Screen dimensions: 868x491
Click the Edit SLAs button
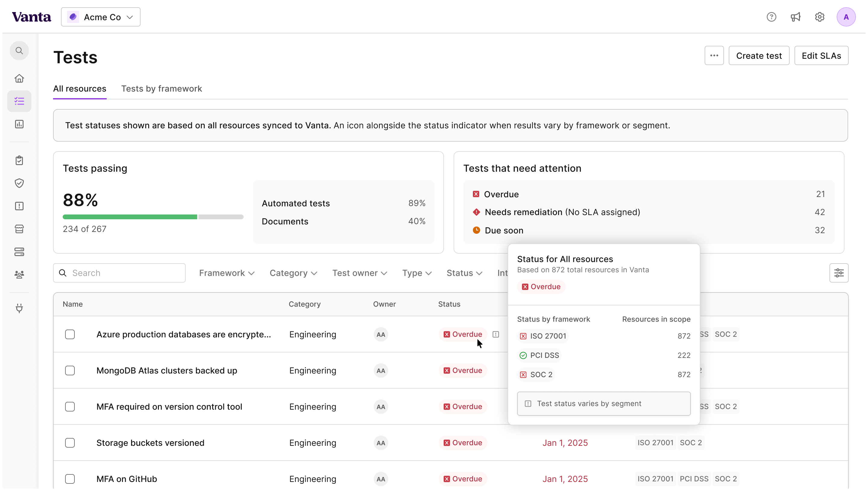(821, 56)
